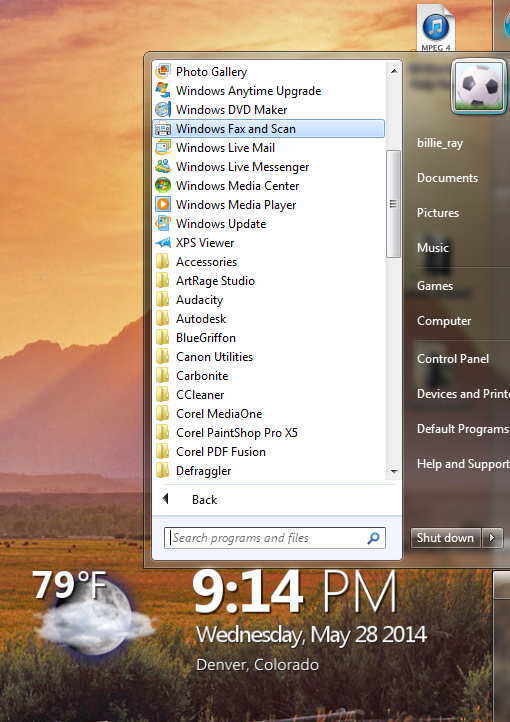Open the Windows Media Center icon
510x722 pixels.
tap(163, 185)
